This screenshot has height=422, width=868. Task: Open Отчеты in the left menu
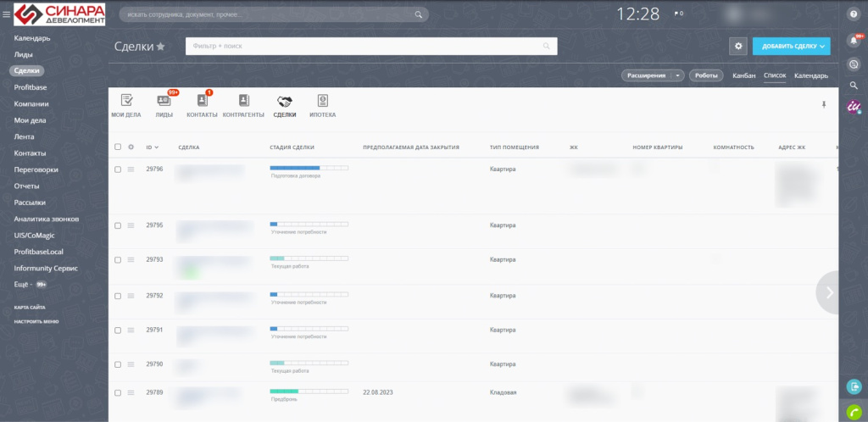[x=26, y=186]
